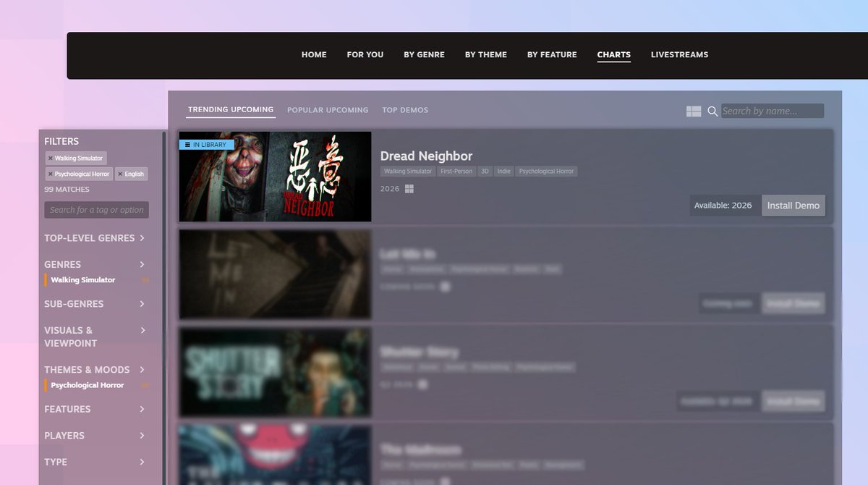This screenshot has width=868, height=485.
Task: Click Walking Simulator tag on Dread Neighbor
Action: [x=408, y=172]
